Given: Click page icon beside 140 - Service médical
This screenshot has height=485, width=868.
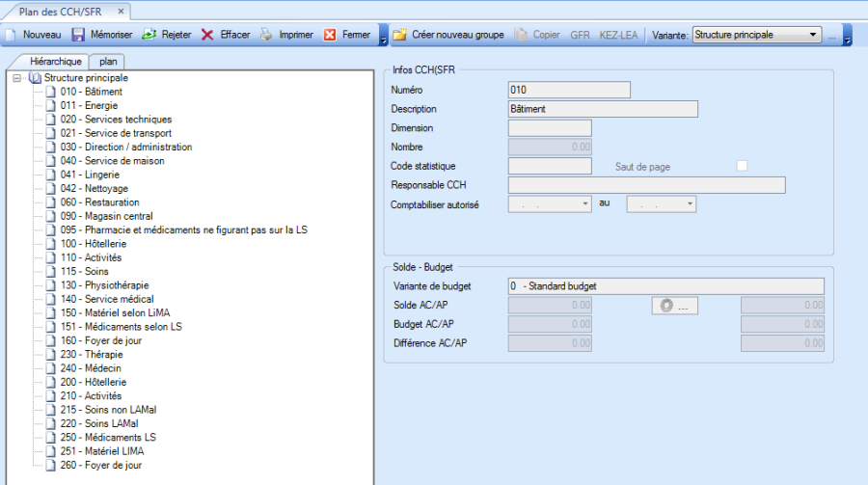Looking at the screenshot, I should pos(51,300).
